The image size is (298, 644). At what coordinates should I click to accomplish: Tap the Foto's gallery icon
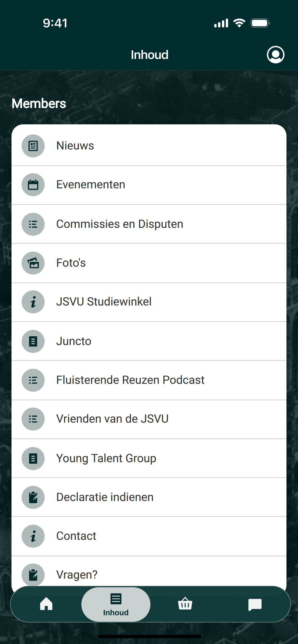pyautogui.click(x=33, y=263)
